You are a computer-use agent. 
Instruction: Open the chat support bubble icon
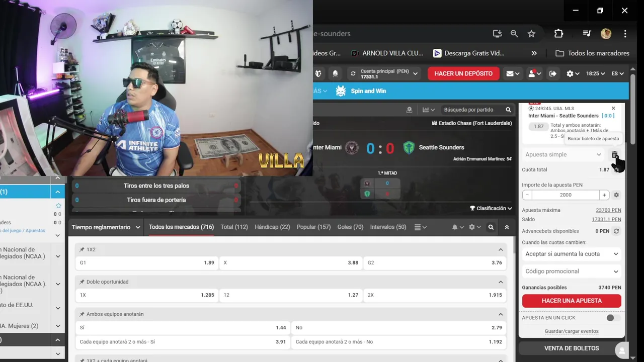[x=622, y=350]
